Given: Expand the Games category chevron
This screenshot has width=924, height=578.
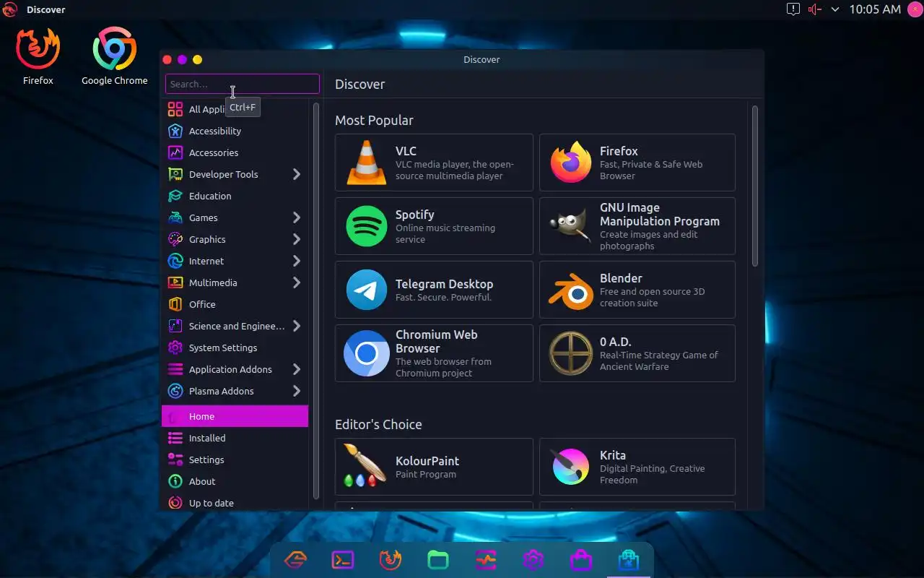Looking at the screenshot, I should coord(297,217).
